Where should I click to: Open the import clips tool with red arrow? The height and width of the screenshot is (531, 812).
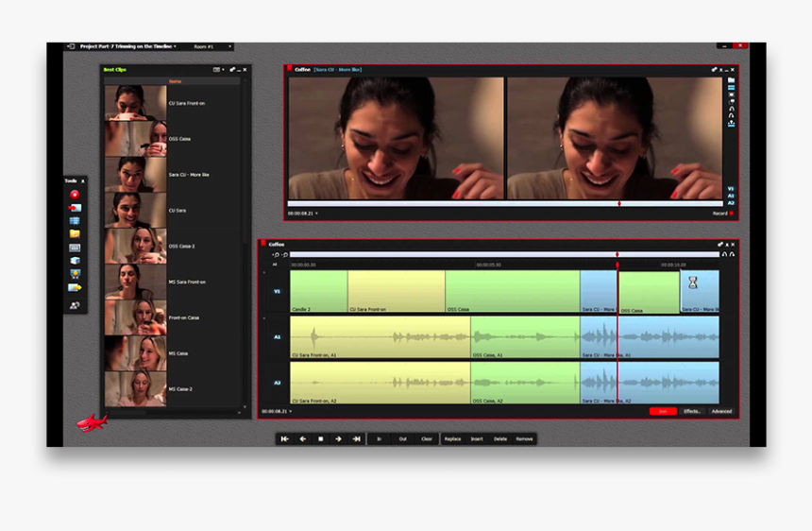(x=75, y=208)
